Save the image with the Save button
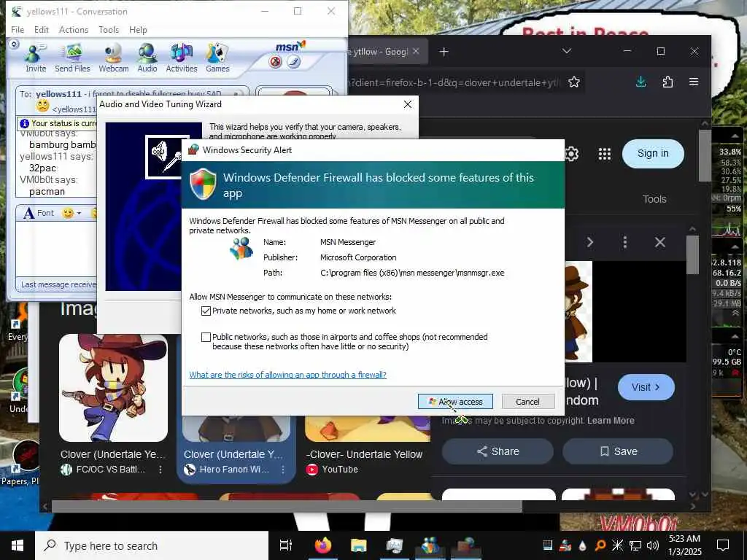The width and height of the screenshot is (747, 560). [x=618, y=451]
